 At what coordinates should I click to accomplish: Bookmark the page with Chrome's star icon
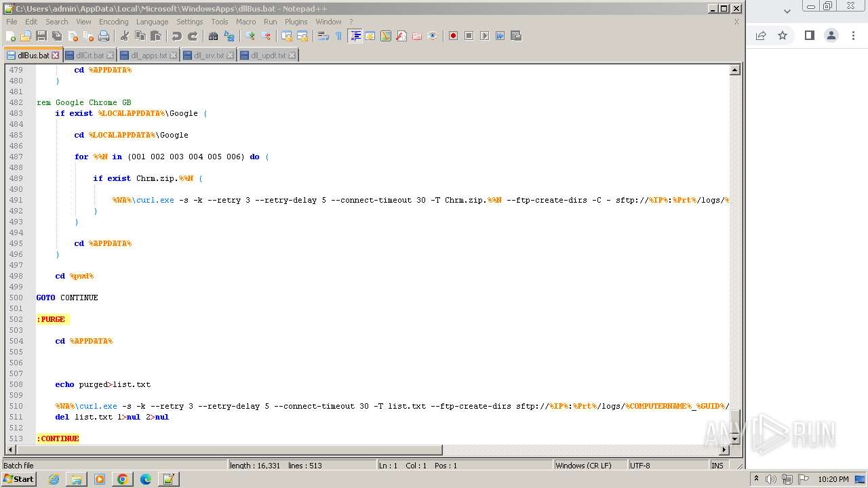tap(783, 35)
